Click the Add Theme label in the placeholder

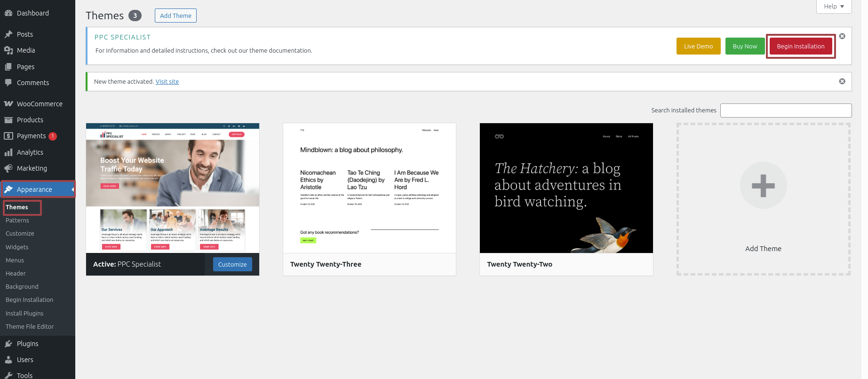(763, 249)
